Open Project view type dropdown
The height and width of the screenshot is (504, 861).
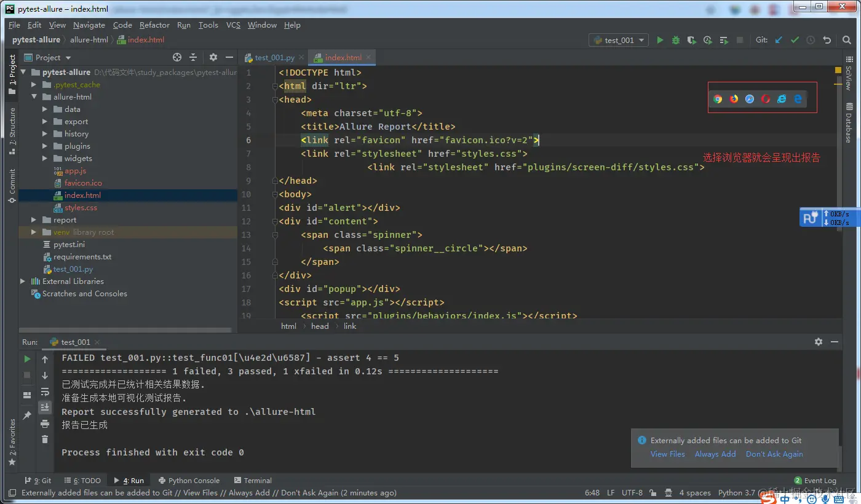tap(48, 57)
